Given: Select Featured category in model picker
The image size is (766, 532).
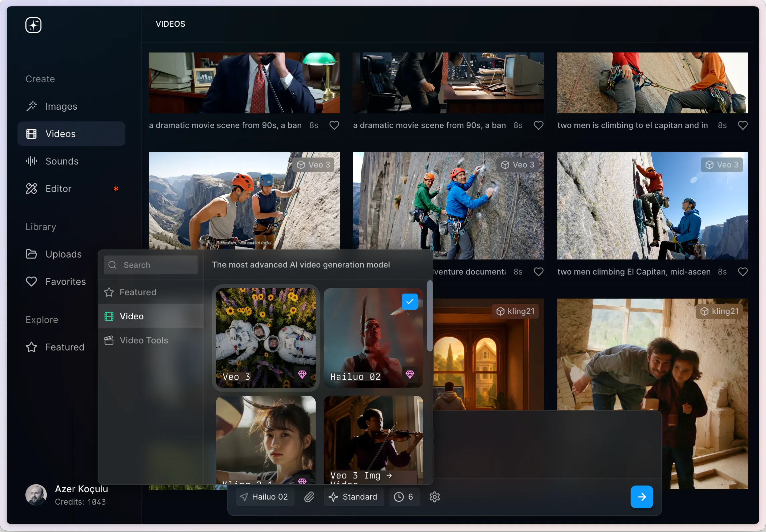Looking at the screenshot, I should [151, 292].
